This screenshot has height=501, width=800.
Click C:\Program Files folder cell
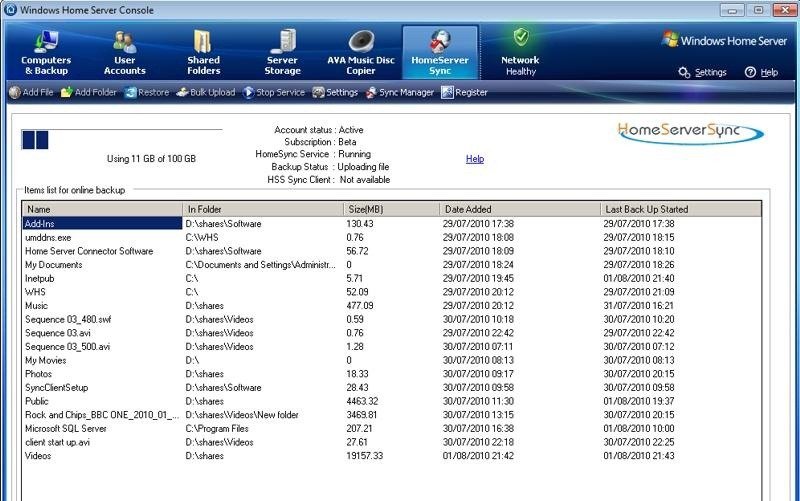(x=217, y=429)
